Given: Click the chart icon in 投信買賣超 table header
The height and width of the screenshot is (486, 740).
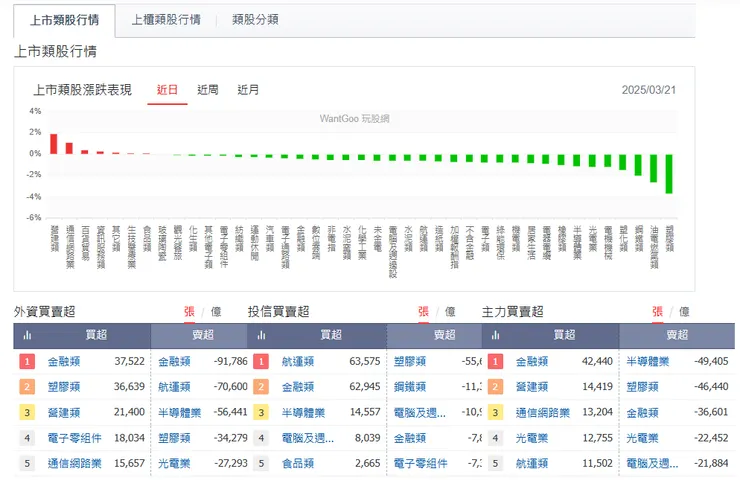Looking at the screenshot, I should tap(261, 335).
